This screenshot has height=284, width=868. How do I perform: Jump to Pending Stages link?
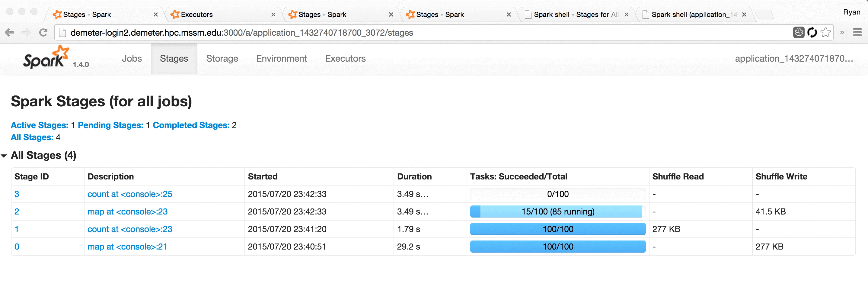click(x=110, y=125)
